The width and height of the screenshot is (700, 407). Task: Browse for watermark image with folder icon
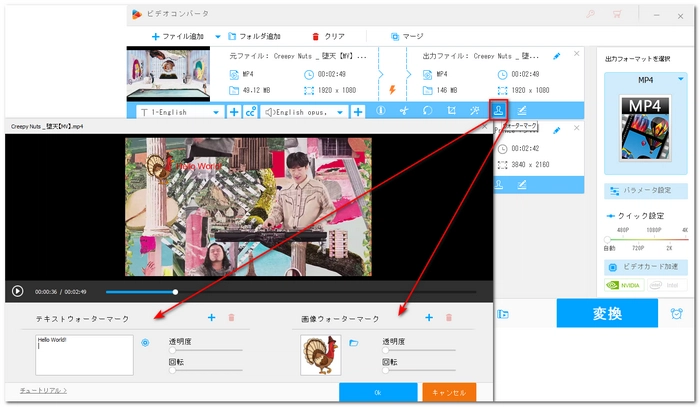(353, 343)
